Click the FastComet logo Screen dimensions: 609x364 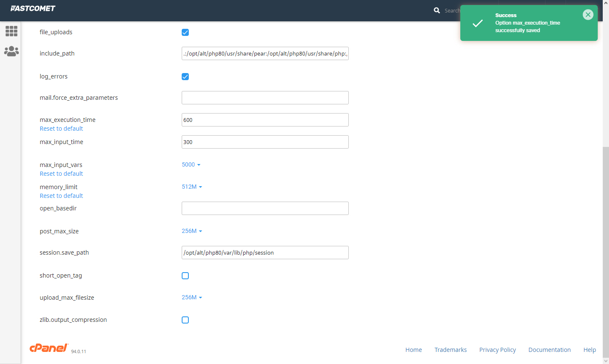coord(33,8)
